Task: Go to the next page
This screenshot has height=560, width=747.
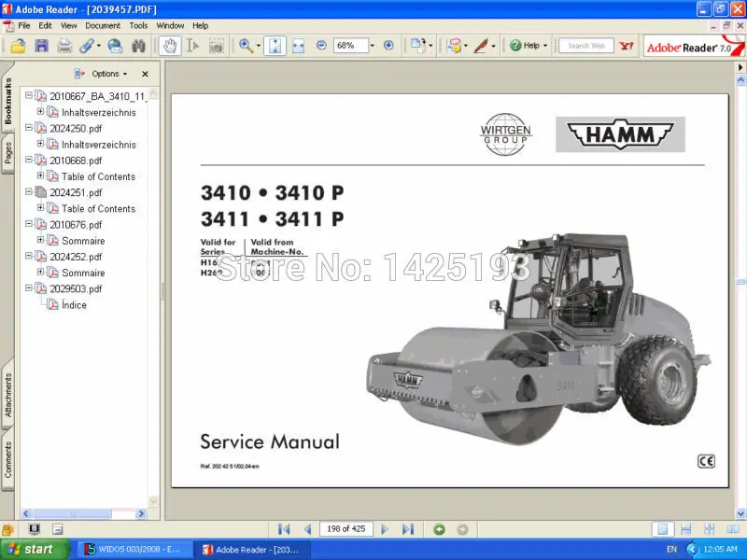Action: click(385, 529)
